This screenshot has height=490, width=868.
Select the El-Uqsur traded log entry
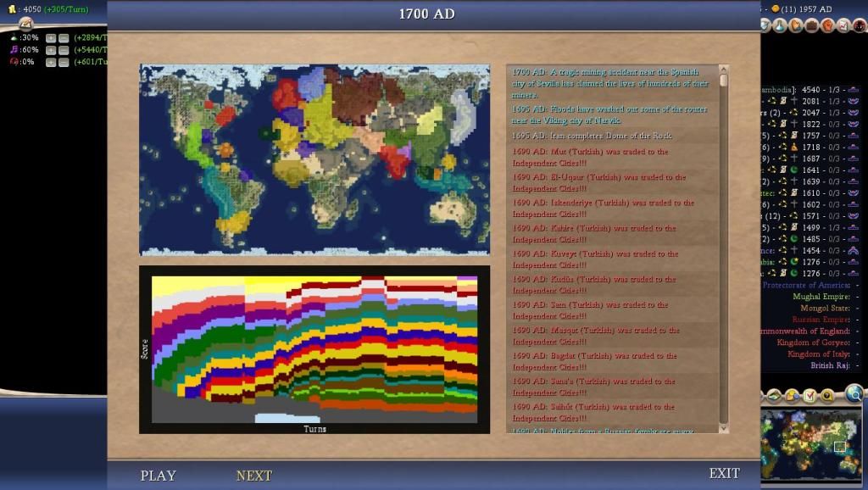pos(612,183)
